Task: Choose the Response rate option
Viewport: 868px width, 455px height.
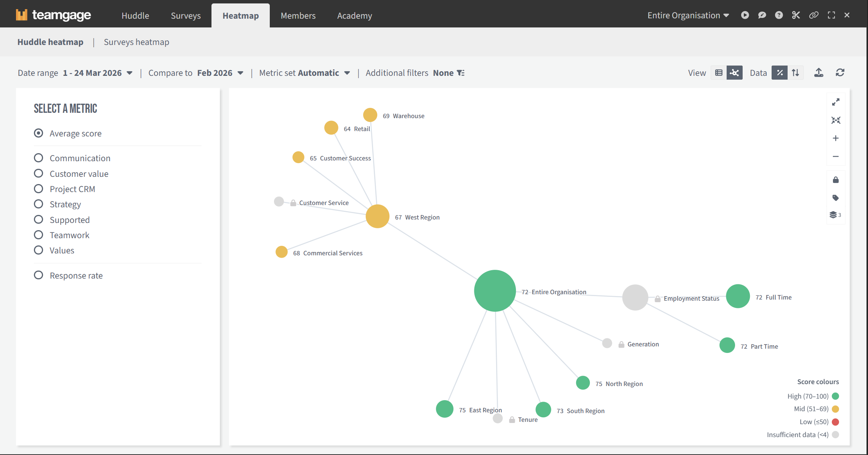Action: coord(38,276)
